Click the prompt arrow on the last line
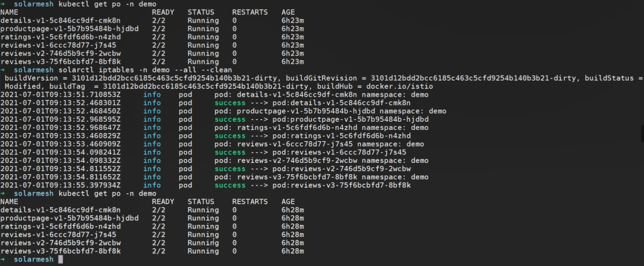 pyautogui.click(x=2, y=259)
